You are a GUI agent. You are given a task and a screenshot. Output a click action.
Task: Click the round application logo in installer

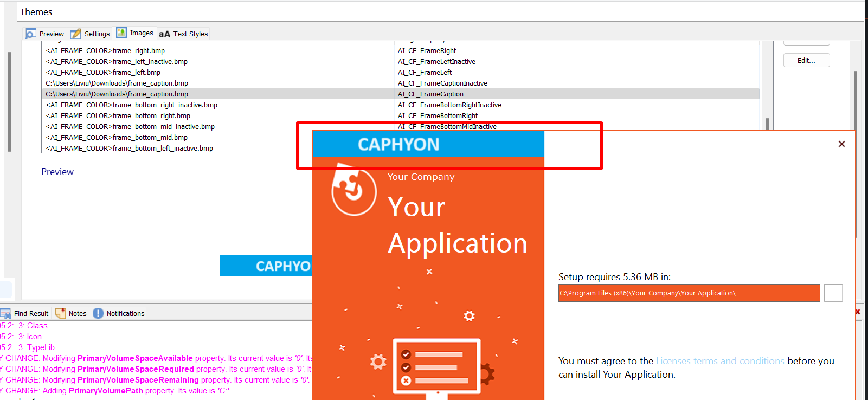click(353, 191)
